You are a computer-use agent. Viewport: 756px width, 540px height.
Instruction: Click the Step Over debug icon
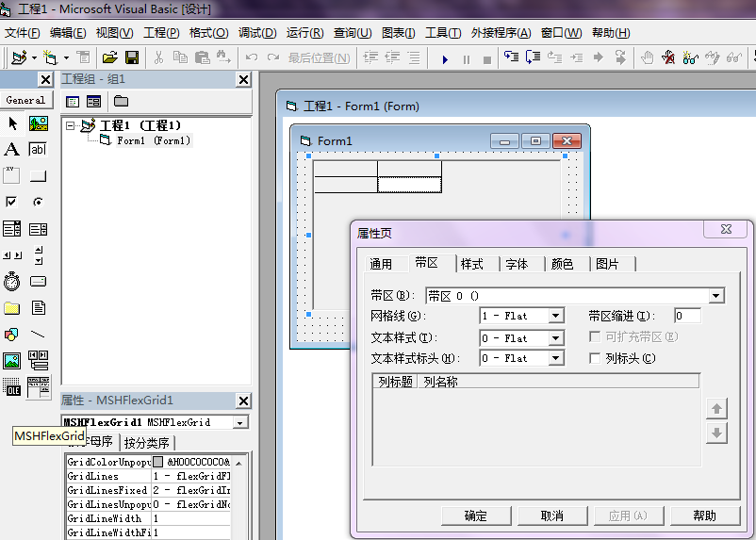[x=533, y=57]
